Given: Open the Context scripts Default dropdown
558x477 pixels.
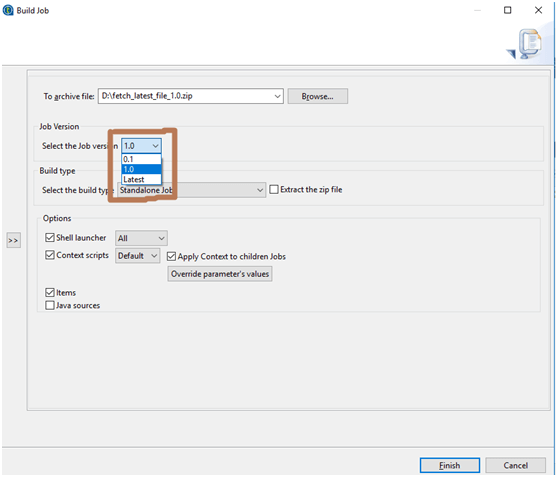Looking at the screenshot, I should 137,256.
